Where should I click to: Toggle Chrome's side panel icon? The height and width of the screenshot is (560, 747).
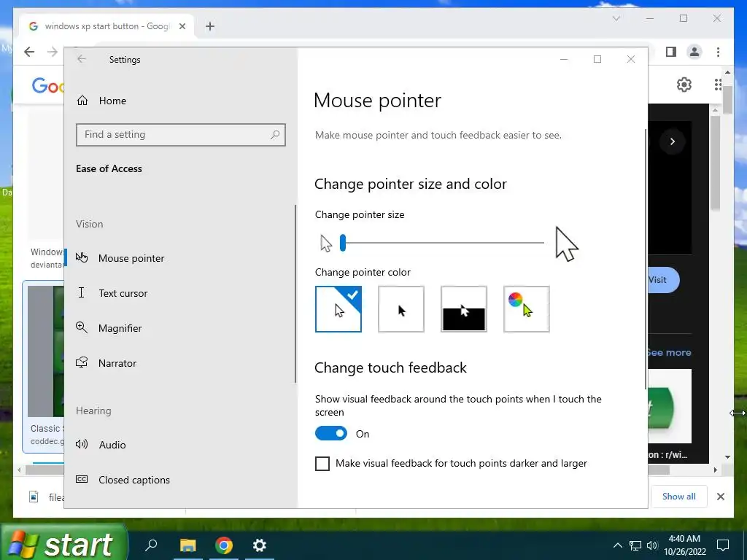tap(671, 52)
